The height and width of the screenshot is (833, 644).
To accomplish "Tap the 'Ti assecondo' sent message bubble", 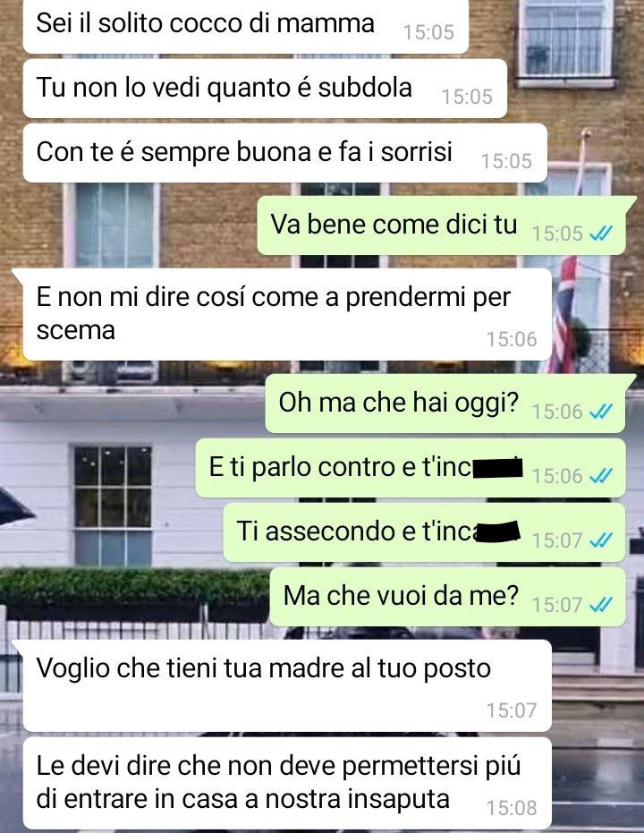I will point(424,532).
